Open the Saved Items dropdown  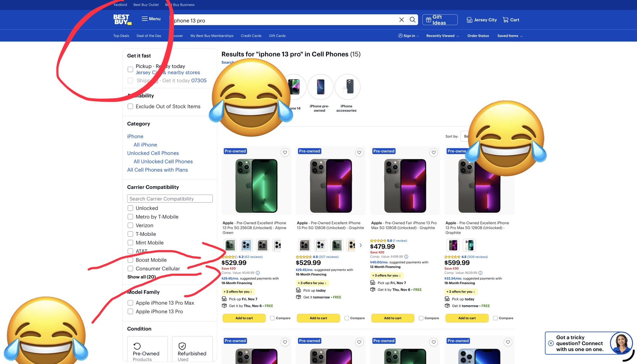510,36
